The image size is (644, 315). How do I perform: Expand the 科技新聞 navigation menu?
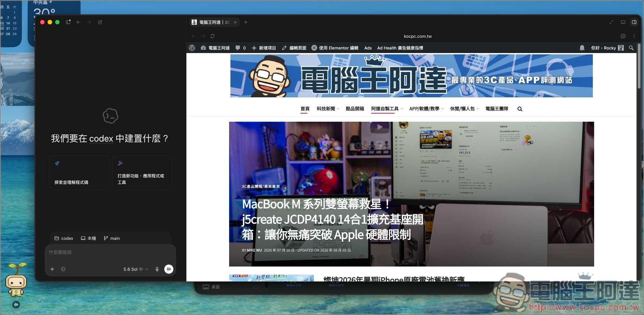point(328,109)
